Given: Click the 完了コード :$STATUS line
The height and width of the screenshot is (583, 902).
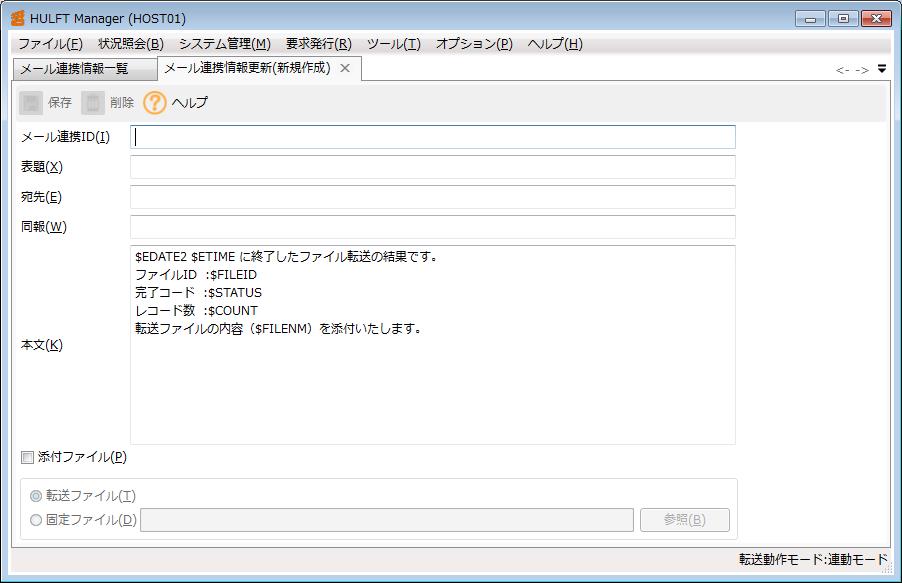Looking at the screenshot, I should 198,292.
